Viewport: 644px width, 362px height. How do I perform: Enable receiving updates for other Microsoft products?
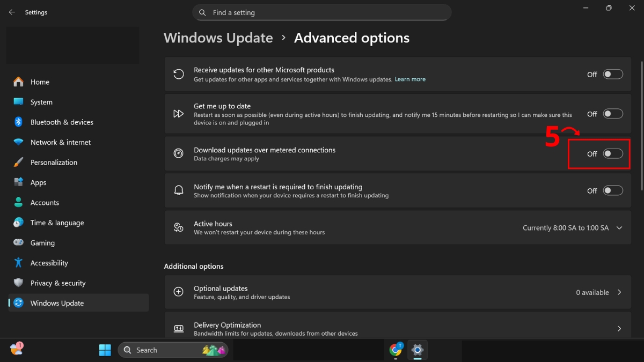point(612,74)
